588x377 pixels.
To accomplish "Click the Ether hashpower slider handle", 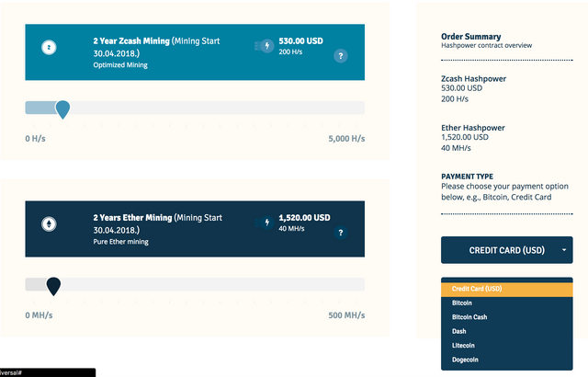I will pyautogui.click(x=53, y=286).
